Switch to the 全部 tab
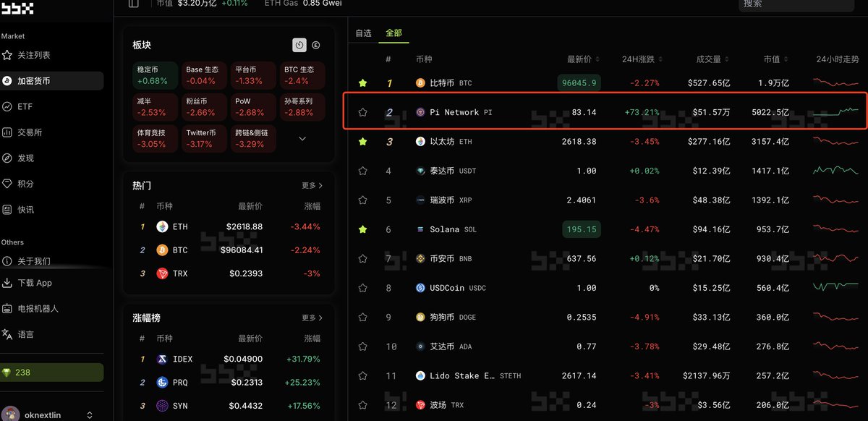Viewport: 868px width, 421px height. [393, 33]
